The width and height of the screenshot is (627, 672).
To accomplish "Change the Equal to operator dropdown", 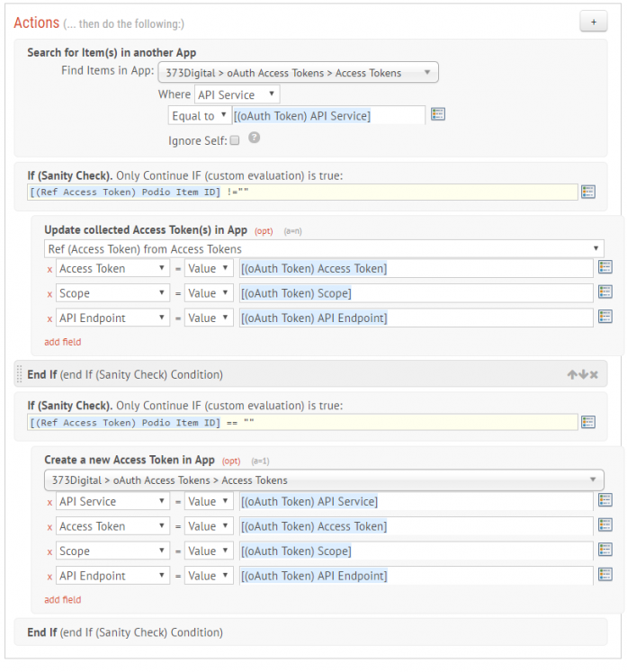I will tap(200, 116).
